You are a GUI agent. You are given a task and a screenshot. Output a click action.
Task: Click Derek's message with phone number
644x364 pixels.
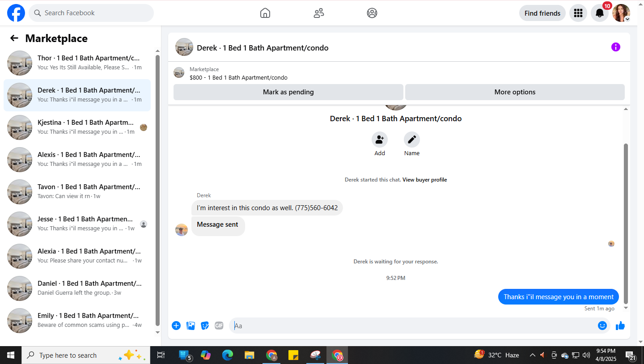pos(267,208)
